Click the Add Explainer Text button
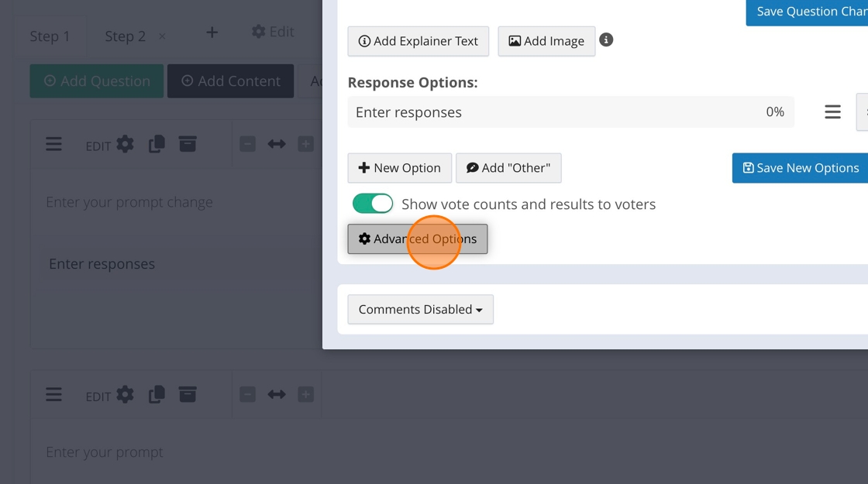Image resolution: width=868 pixels, height=484 pixels. [x=418, y=41]
